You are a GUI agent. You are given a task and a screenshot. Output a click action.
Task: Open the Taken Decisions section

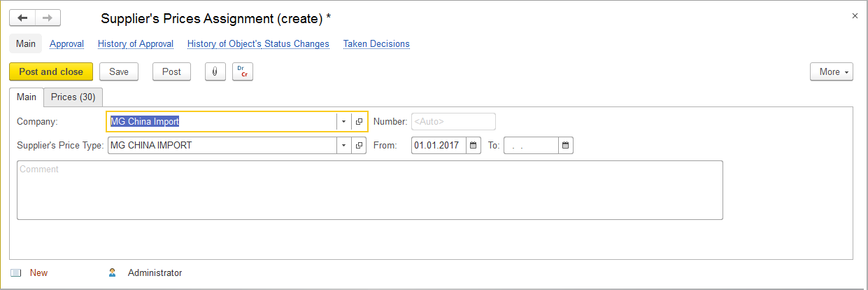[376, 43]
